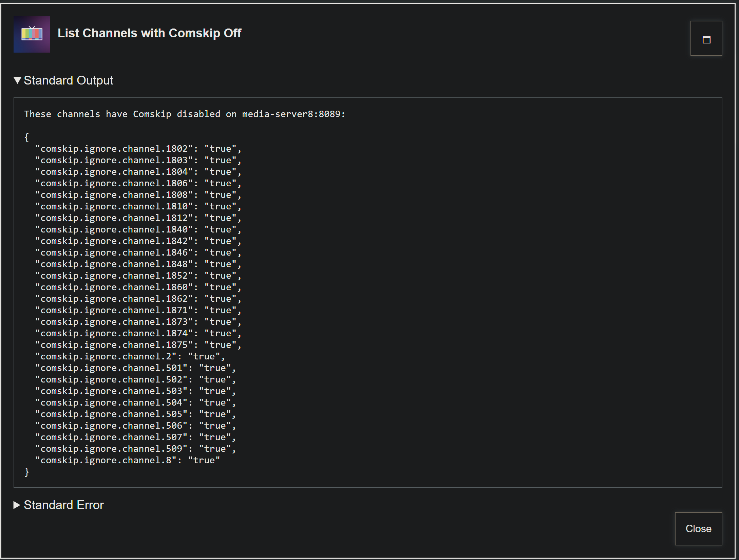The width and height of the screenshot is (739, 560).
Task: Click the comskip.ignore.channel.1875 line
Action: [138, 345]
